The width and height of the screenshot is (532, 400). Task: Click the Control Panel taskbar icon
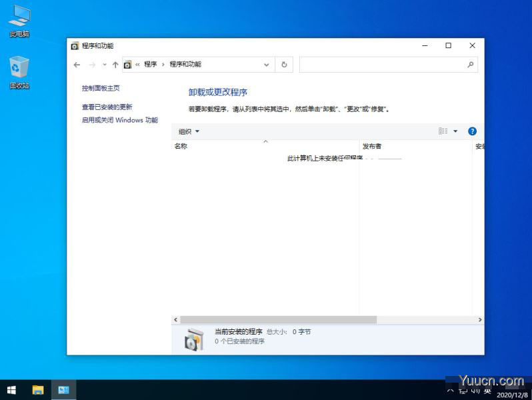pyautogui.click(x=63, y=390)
